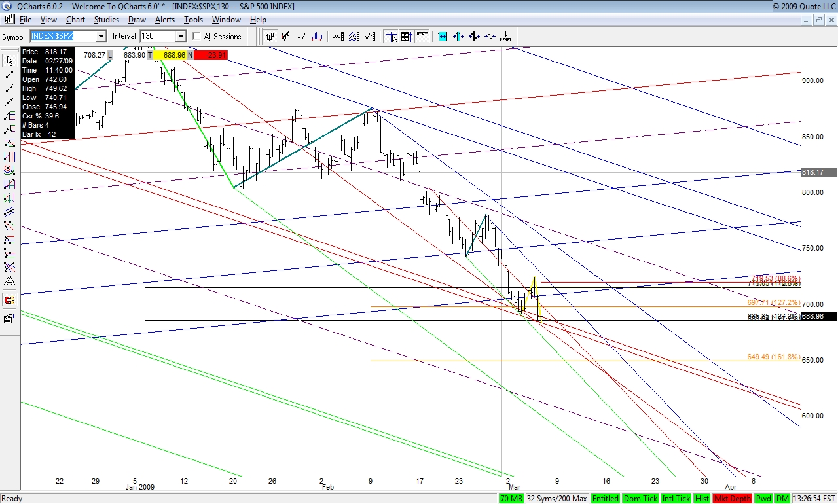
Task: Click the Hist status indicator
Action: (x=702, y=499)
